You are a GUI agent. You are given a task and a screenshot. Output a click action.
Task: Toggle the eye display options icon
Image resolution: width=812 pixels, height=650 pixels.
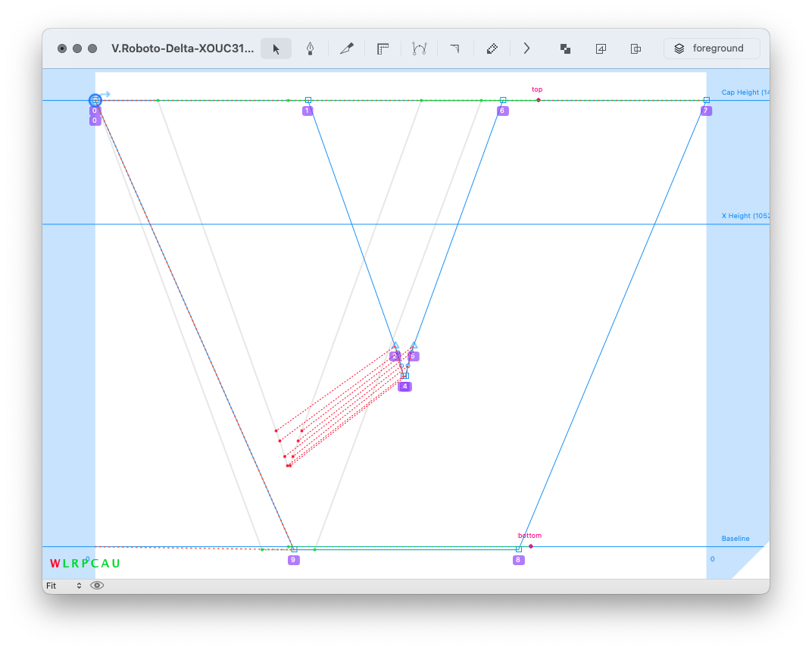(97, 586)
